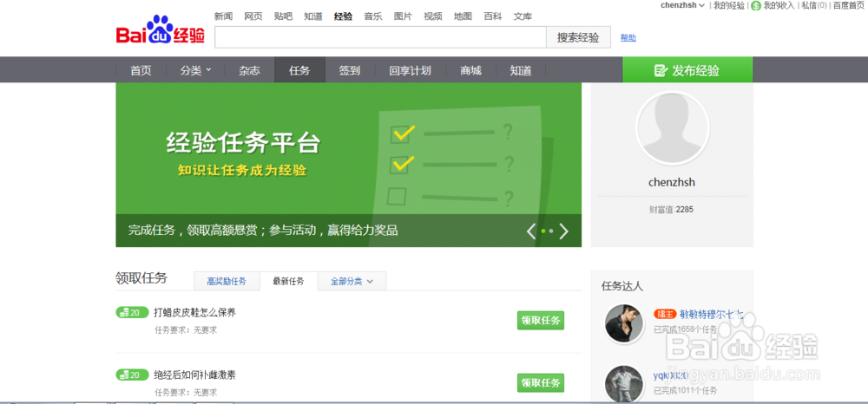Click the 20 reward badge for 打蜡皮皮鞋怎么保养
This screenshot has height=404, width=868.
pos(132,313)
